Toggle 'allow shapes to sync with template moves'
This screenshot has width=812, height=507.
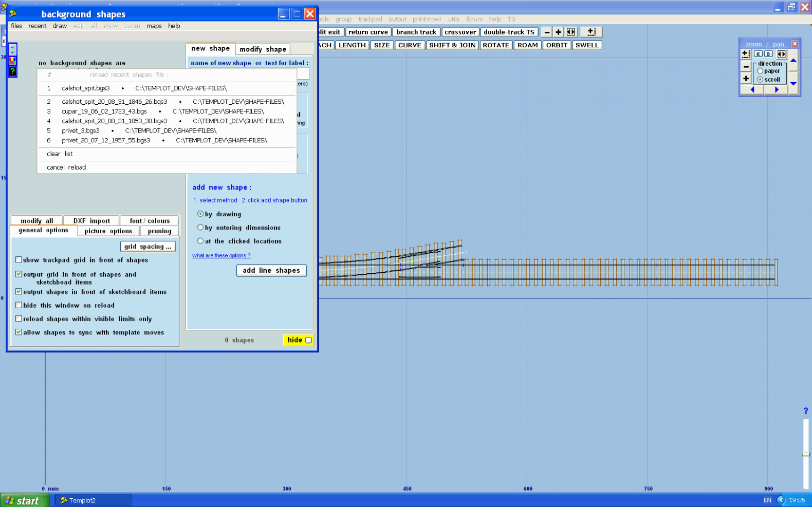(x=19, y=332)
